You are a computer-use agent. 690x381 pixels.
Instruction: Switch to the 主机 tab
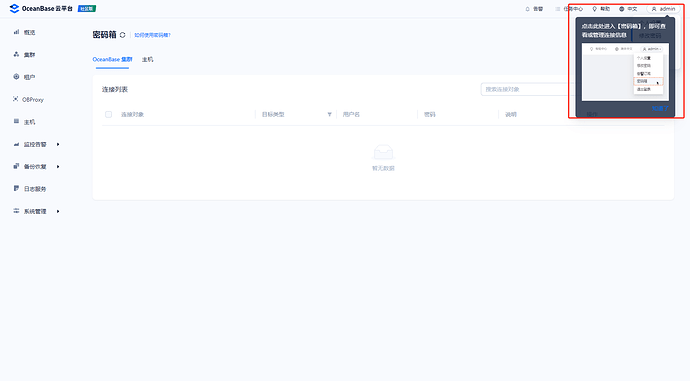(147, 59)
